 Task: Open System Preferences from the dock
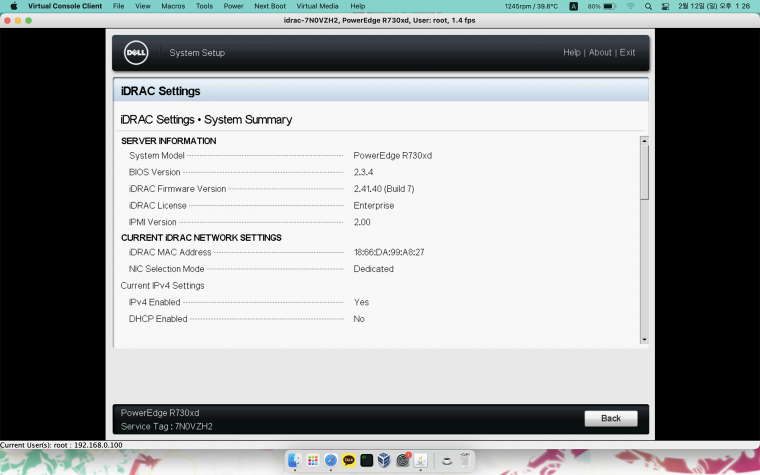click(402, 460)
